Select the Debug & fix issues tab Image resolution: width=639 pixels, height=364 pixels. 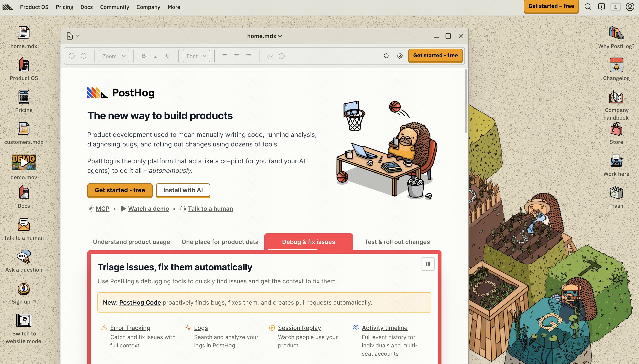pyautogui.click(x=308, y=242)
